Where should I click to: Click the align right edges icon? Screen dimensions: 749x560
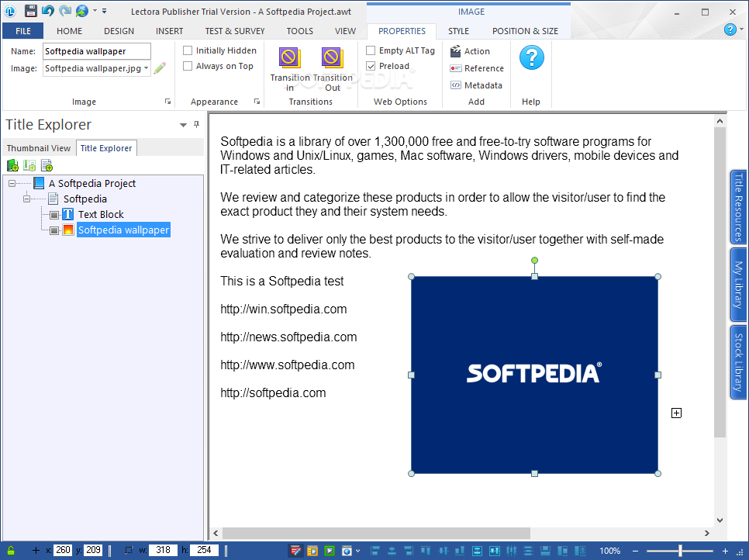point(408,551)
